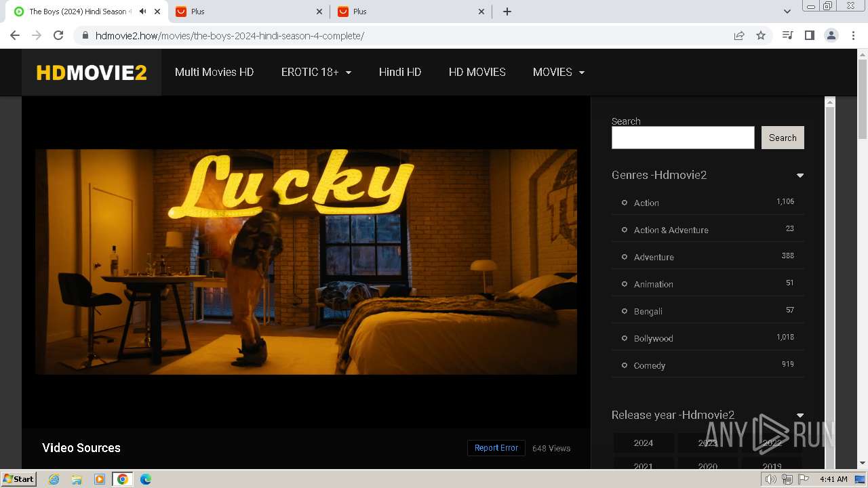Image resolution: width=868 pixels, height=488 pixels.
Task: Click the 648 Views text
Action: (551, 449)
